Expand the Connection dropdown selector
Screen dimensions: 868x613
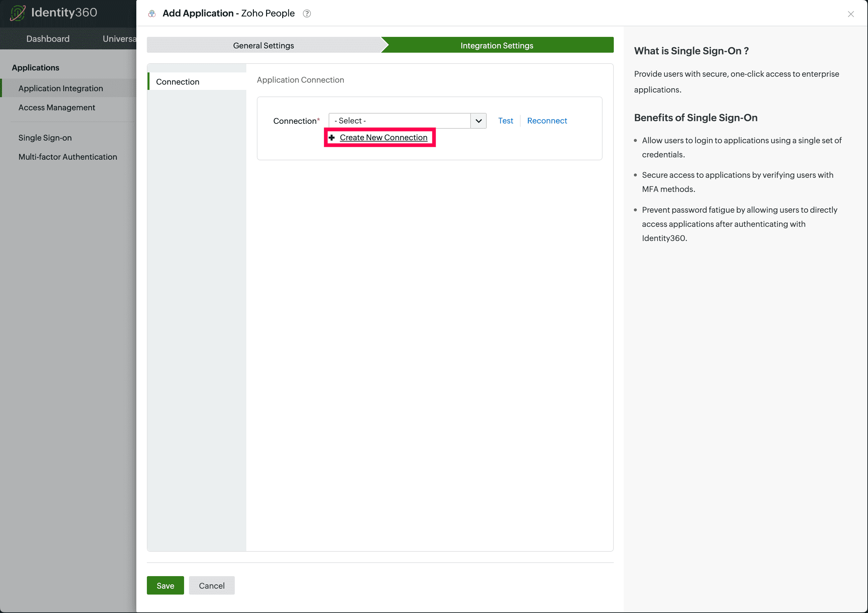point(478,120)
